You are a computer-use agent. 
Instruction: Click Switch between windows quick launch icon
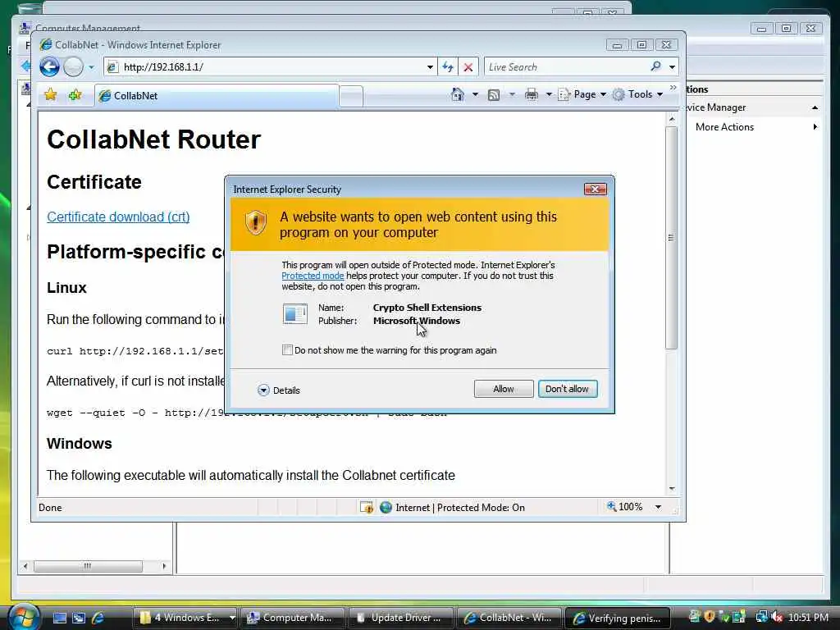click(x=79, y=618)
